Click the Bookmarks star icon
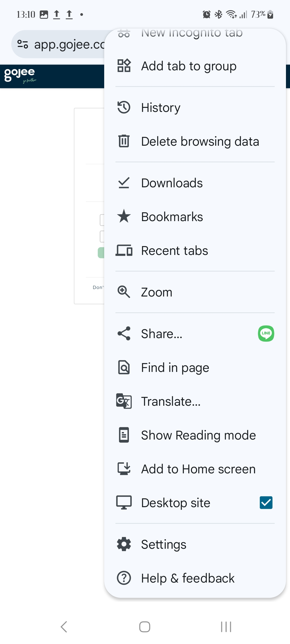 click(x=124, y=217)
